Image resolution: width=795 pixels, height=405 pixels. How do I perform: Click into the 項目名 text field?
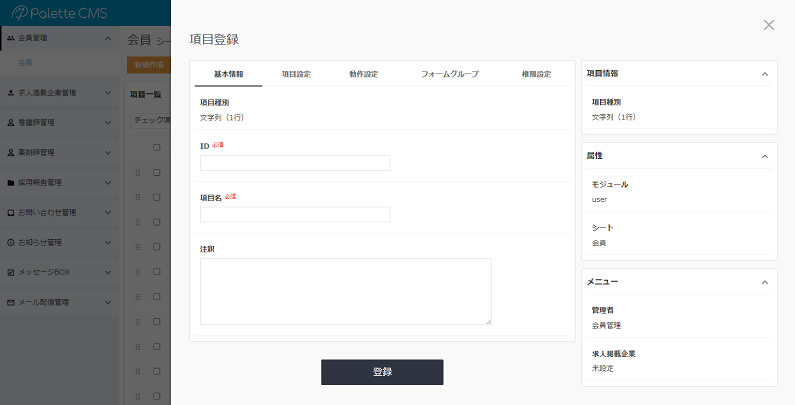coord(295,214)
